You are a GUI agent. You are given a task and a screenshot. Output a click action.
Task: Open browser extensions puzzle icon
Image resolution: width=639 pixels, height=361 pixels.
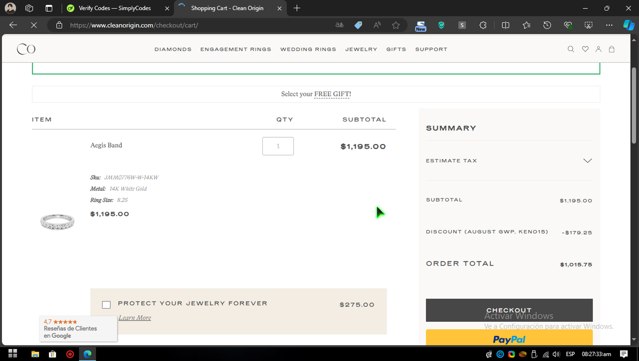pyautogui.click(x=483, y=25)
